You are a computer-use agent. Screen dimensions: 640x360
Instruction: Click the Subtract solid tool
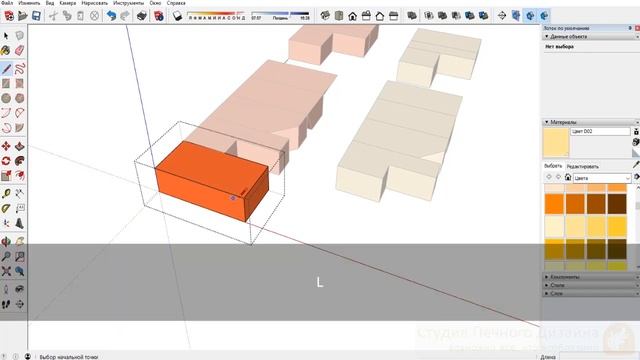coord(456,16)
